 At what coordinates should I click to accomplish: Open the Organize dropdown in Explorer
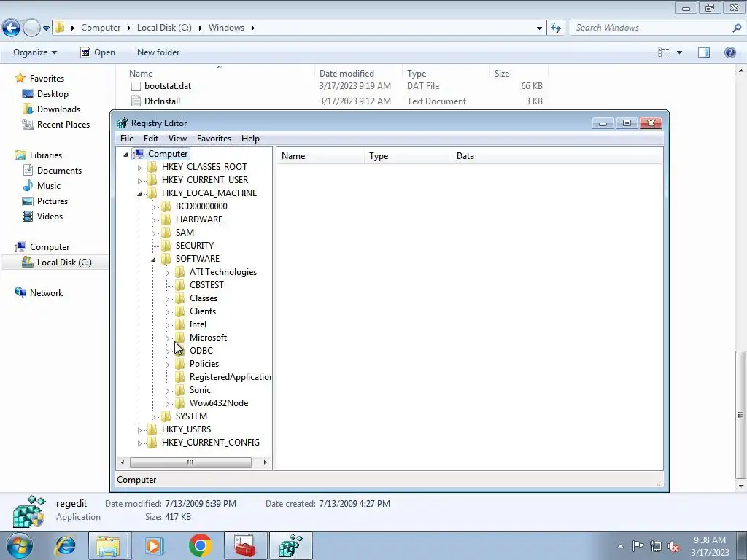click(x=35, y=52)
